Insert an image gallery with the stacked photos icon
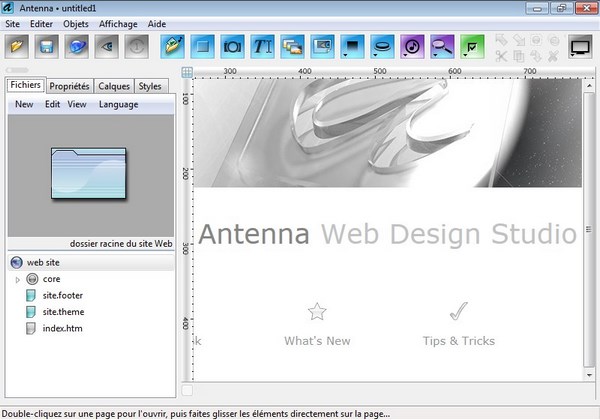The height and width of the screenshot is (420, 600). [x=292, y=47]
